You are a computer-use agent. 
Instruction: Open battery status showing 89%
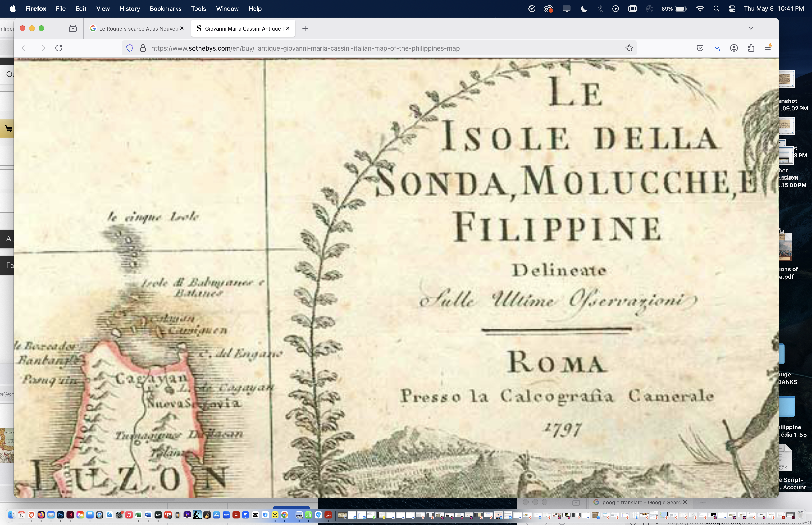point(674,8)
